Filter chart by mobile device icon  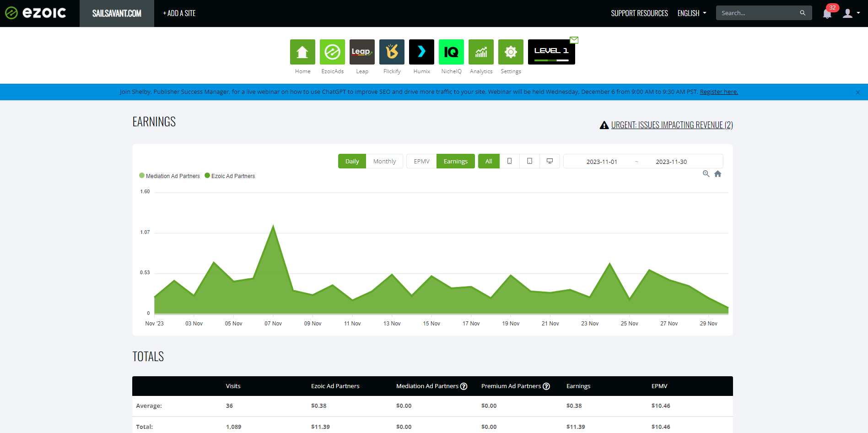(509, 161)
